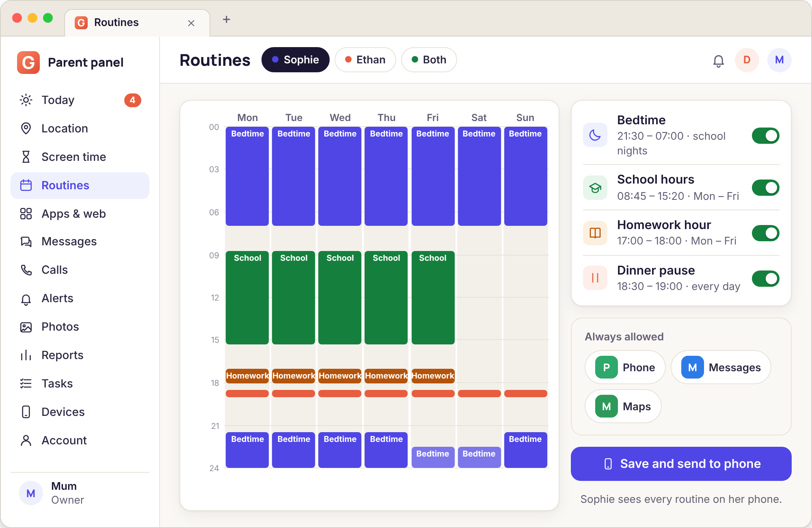Select Sunday dinner pause bar
The image size is (812, 528).
coord(526,394)
